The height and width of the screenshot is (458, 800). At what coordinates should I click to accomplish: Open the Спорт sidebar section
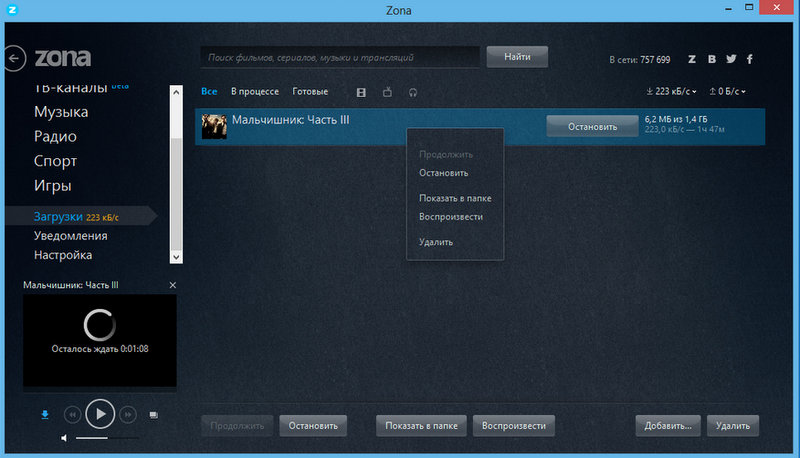[x=55, y=161]
